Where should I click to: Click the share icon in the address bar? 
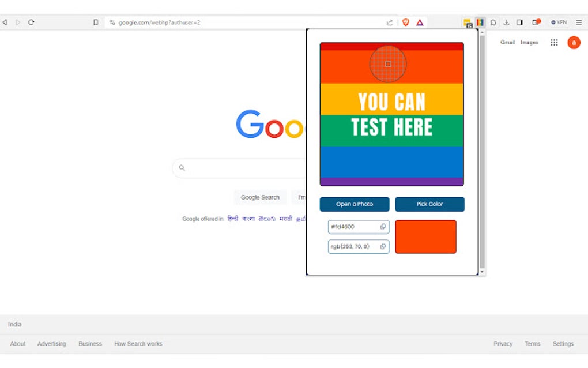coord(390,22)
